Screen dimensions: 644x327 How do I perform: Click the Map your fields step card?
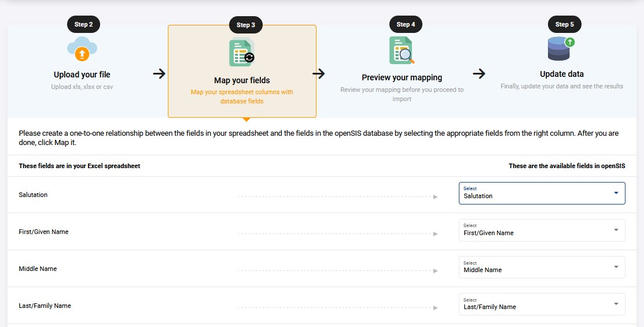pos(242,72)
